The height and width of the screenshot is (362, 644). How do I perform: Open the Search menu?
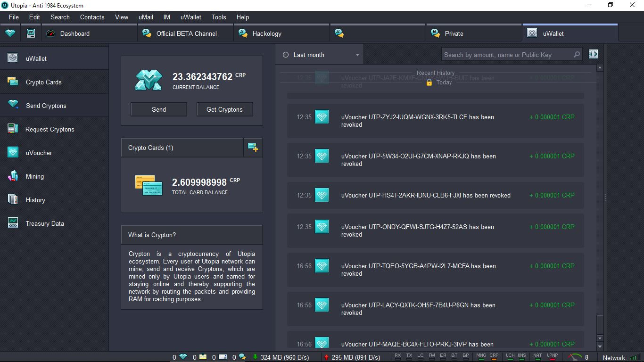60,17
